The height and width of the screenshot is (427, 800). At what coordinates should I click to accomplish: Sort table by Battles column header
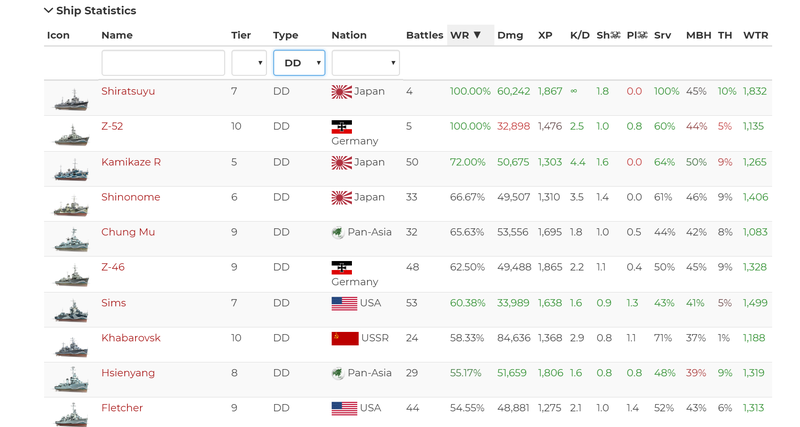(x=424, y=35)
